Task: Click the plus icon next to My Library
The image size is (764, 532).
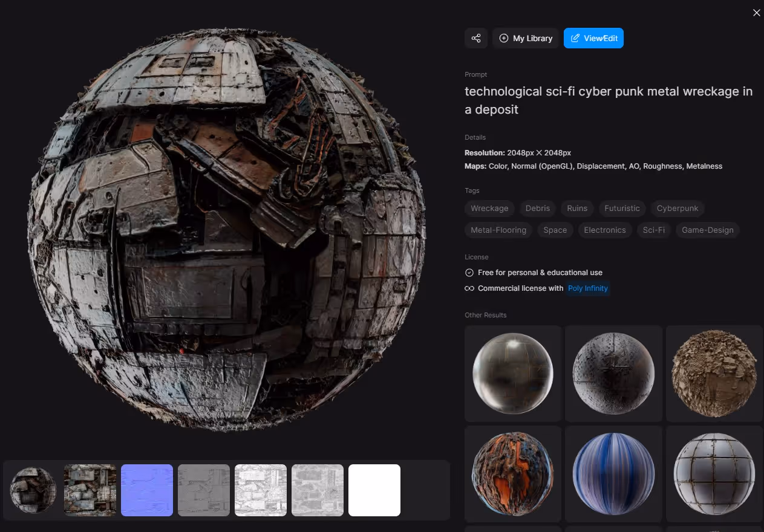Action: (504, 38)
